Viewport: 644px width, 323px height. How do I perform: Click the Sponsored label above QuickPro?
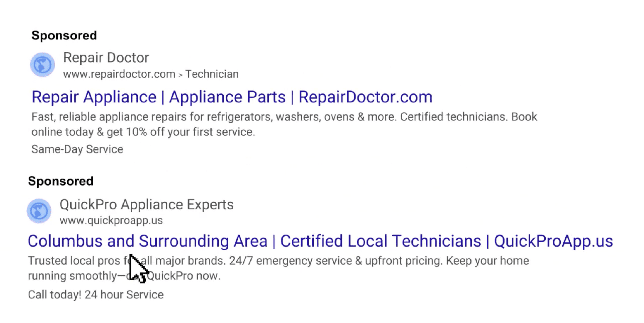coord(61,181)
